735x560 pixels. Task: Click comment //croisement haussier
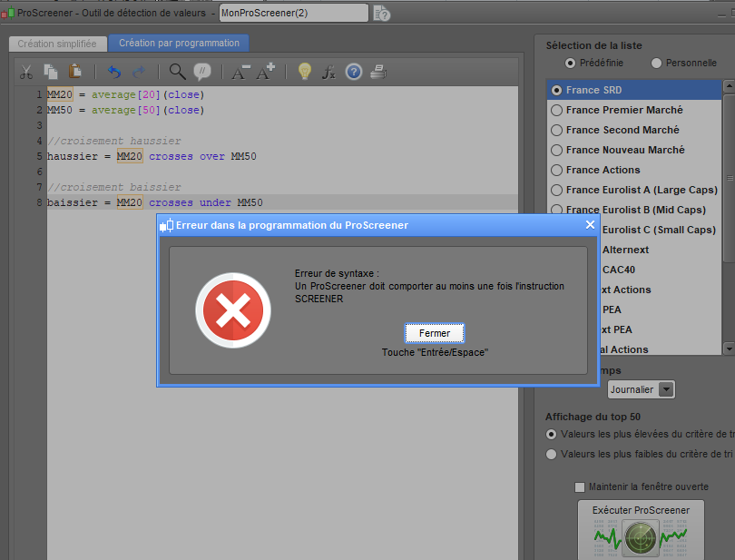pyautogui.click(x=114, y=141)
